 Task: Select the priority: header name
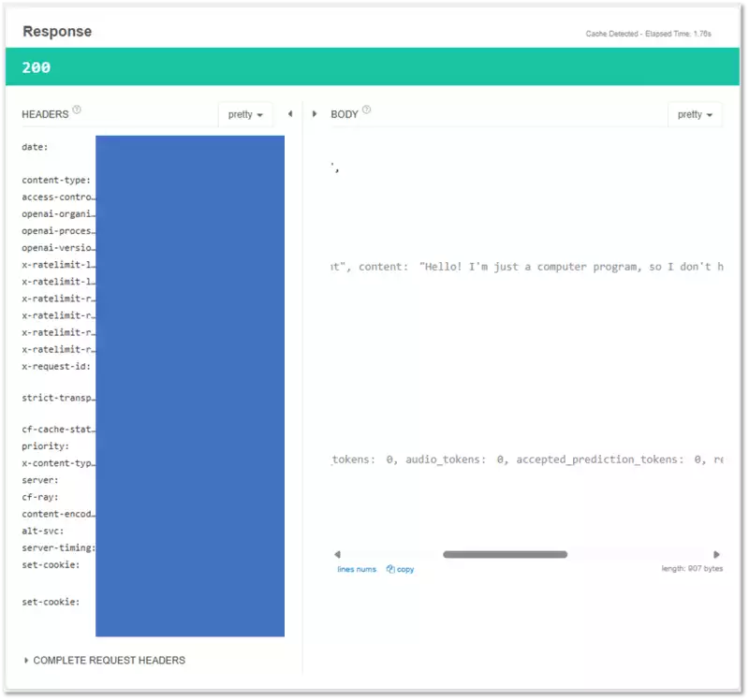point(45,446)
